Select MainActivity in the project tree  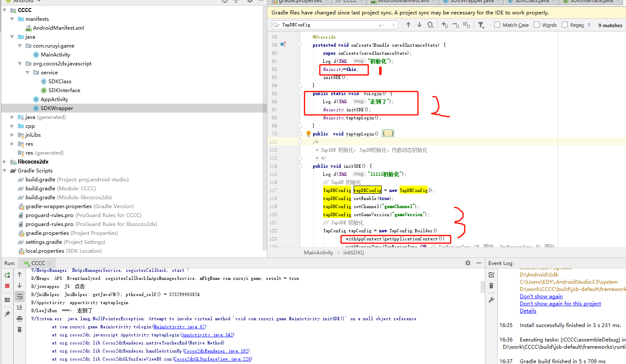(x=55, y=54)
